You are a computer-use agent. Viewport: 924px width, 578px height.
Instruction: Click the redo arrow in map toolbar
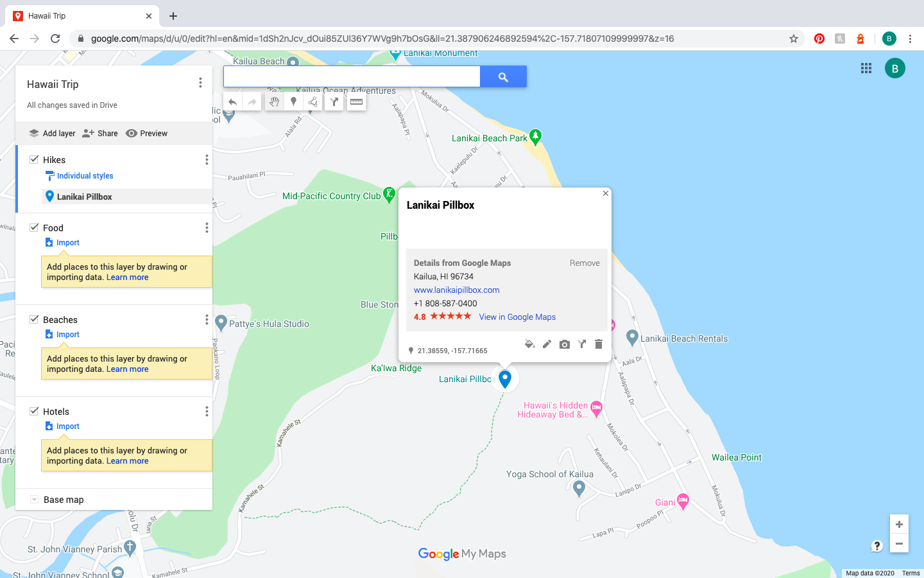click(x=252, y=102)
